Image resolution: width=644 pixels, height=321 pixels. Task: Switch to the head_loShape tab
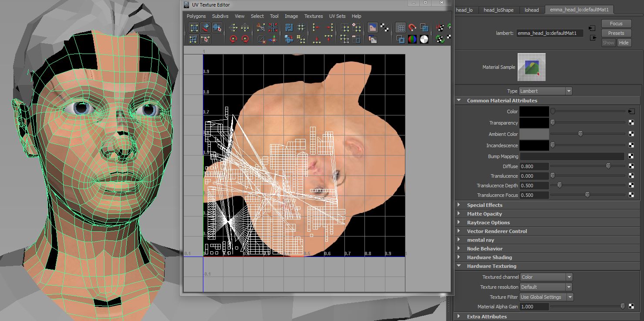pyautogui.click(x=498, y=10)
